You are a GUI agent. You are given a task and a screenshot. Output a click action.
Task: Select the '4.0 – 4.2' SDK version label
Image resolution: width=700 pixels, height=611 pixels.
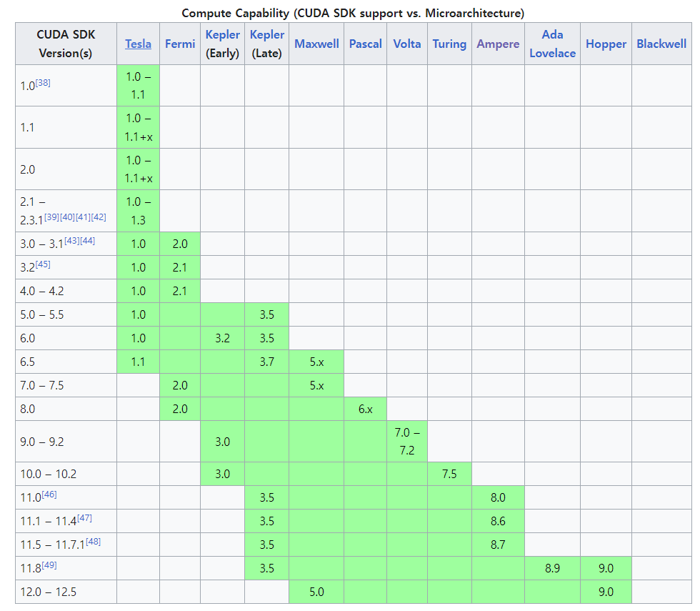coord(42,292)
